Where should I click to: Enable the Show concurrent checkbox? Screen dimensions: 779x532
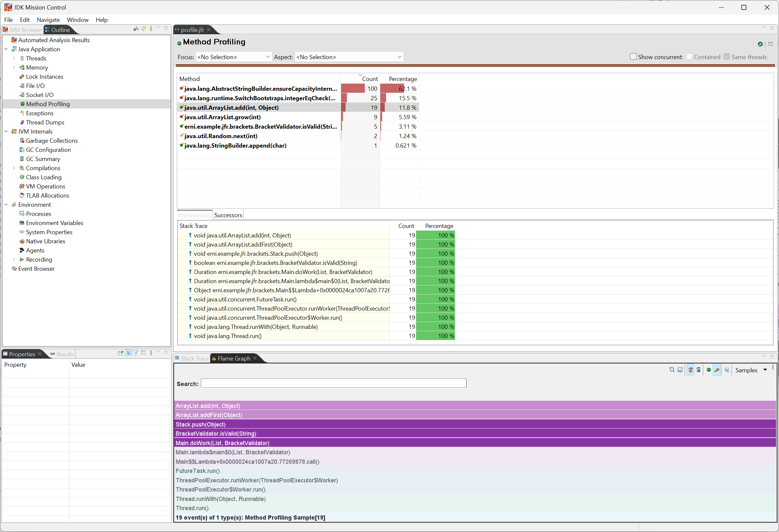tap(633, 56)
